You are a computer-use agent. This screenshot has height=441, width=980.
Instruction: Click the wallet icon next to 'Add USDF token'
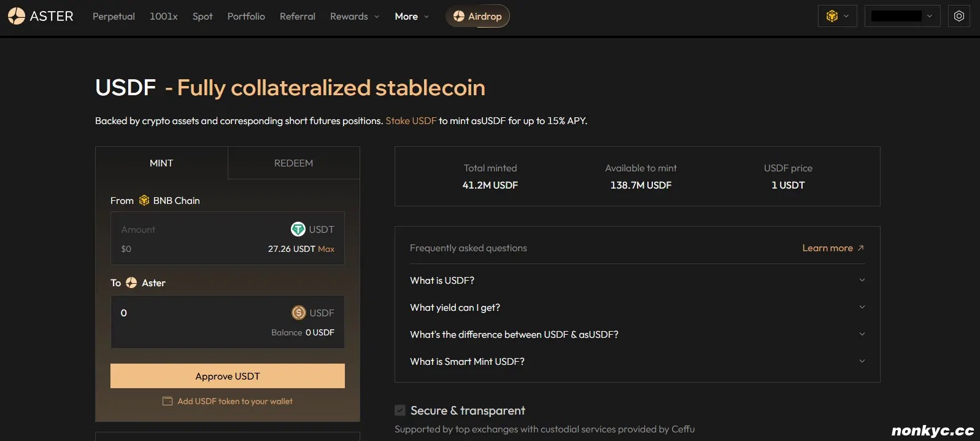tap(167, 401)
